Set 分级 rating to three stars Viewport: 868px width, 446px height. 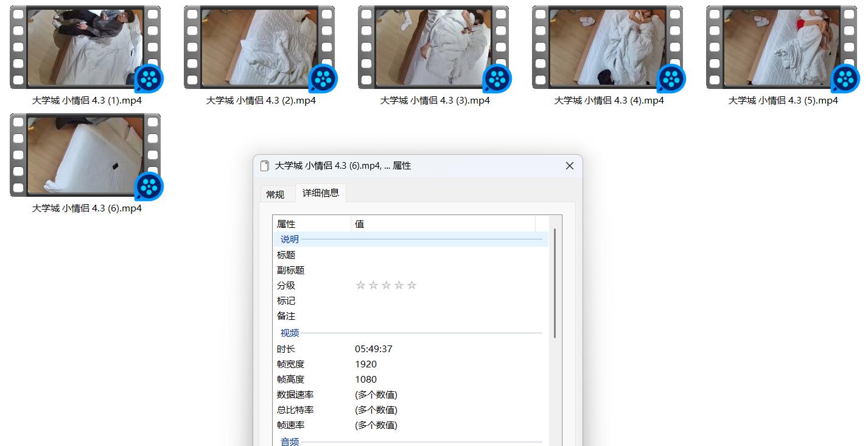386,285
